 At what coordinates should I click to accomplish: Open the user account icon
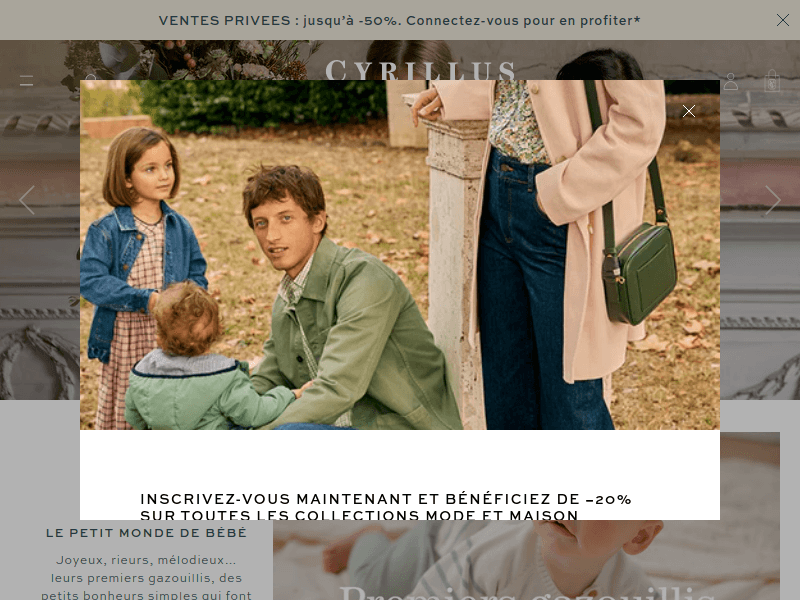coord(731,81)
